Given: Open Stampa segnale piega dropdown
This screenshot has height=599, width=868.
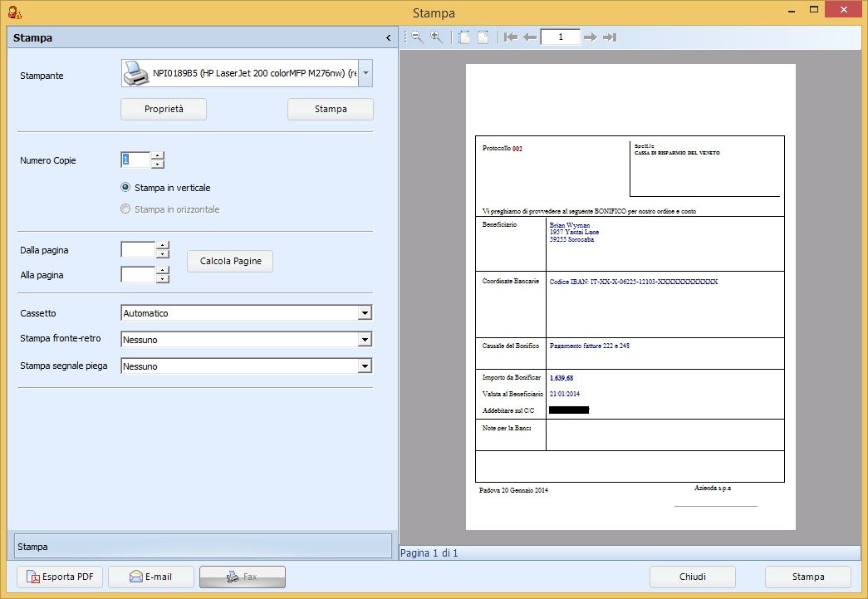Looking at the screenshot, I should coord(364,366).
